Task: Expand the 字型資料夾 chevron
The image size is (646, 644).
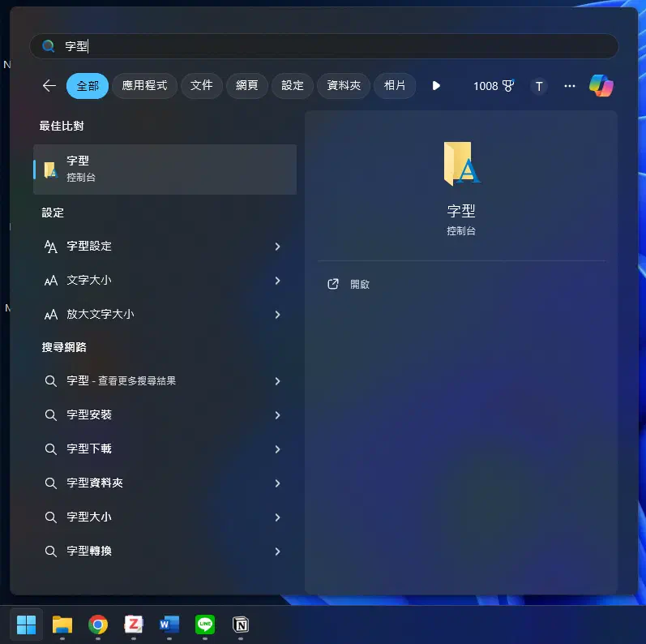Action: pos(277,483)
